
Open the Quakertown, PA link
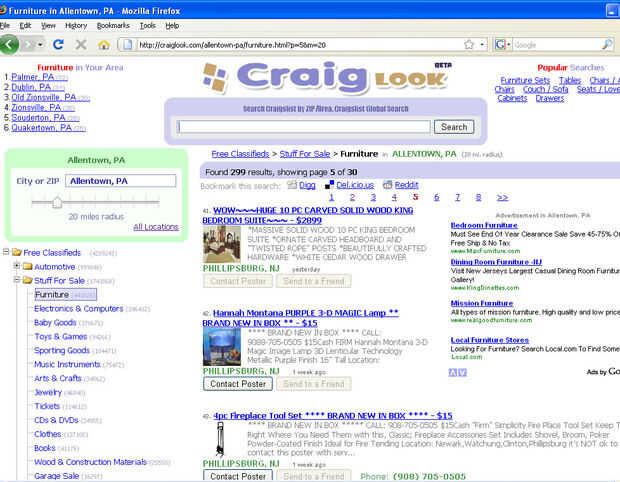42,128
